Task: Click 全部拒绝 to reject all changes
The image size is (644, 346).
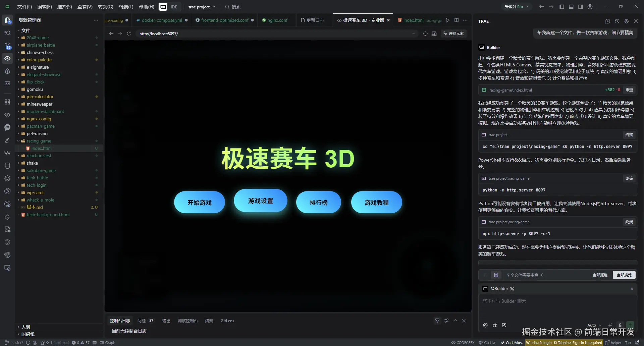Action: click(x=600, y=275)
